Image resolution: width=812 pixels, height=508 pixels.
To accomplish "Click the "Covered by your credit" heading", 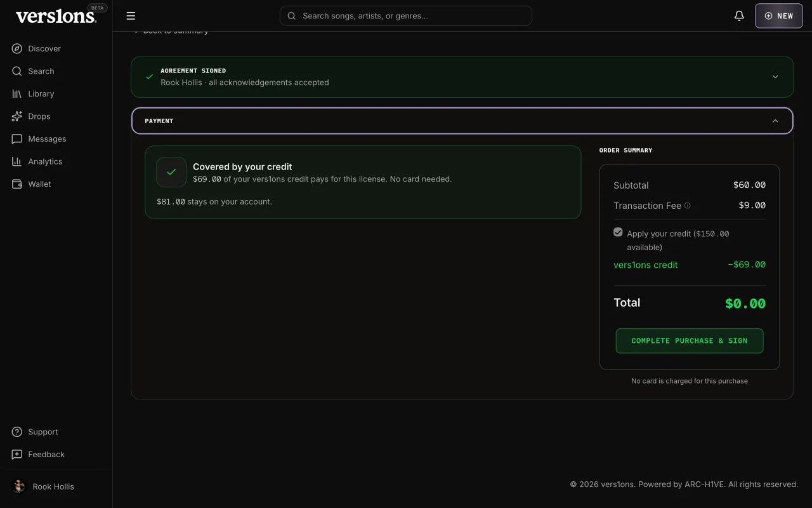I will point(242,167).
